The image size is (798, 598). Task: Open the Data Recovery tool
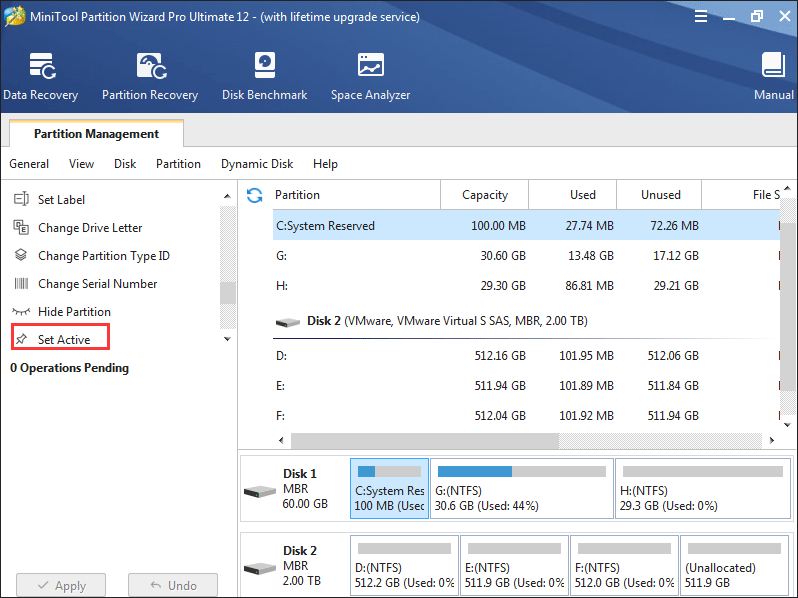click(41, 77)
